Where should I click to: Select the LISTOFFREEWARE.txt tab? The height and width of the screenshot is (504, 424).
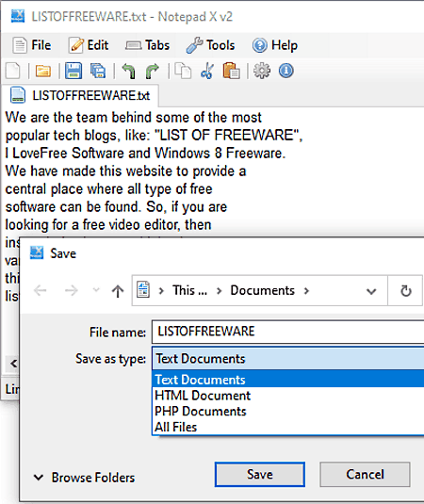pyautogui.click(x=80, y=95)
